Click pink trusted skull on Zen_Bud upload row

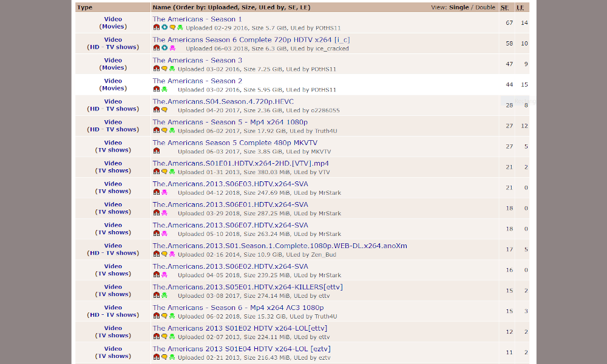coord(172,254)
